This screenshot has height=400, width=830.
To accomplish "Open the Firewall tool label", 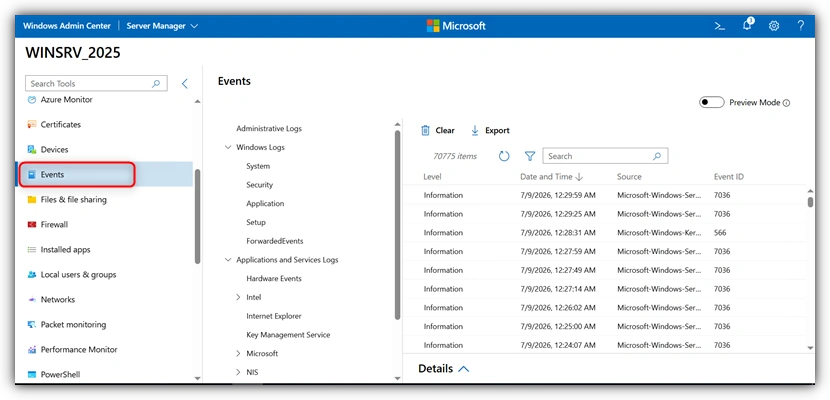I will tap(55, 224).
